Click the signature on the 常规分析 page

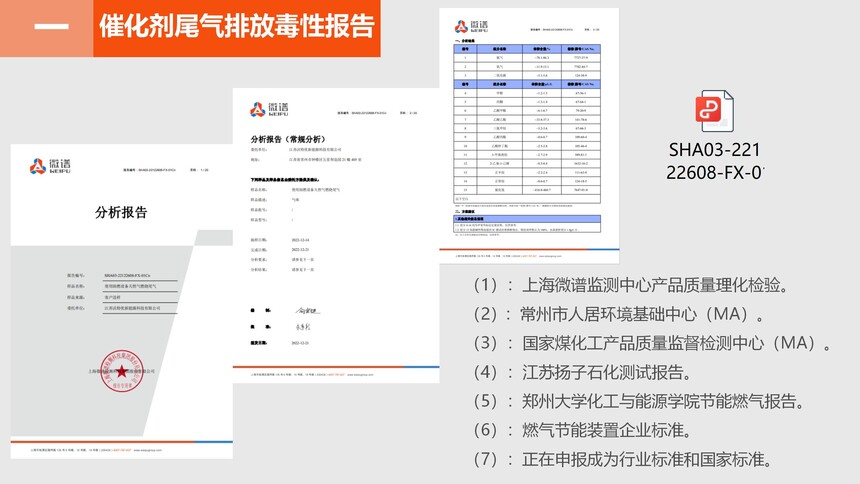click(307, 311)
